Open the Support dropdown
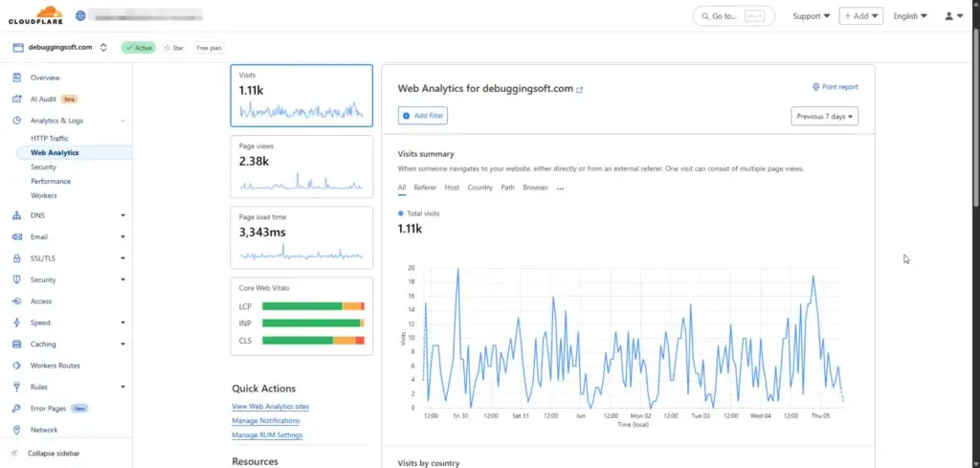 (812, 16)
